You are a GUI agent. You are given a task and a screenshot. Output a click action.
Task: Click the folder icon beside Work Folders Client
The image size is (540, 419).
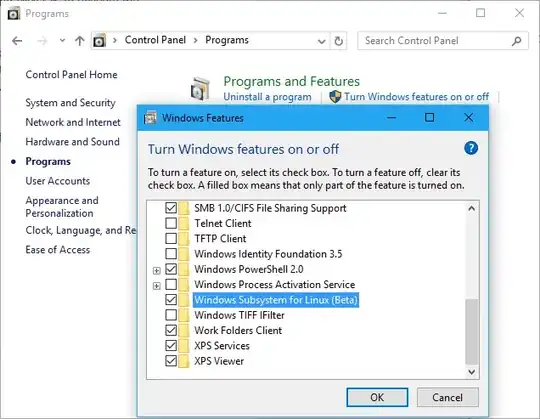184,331
